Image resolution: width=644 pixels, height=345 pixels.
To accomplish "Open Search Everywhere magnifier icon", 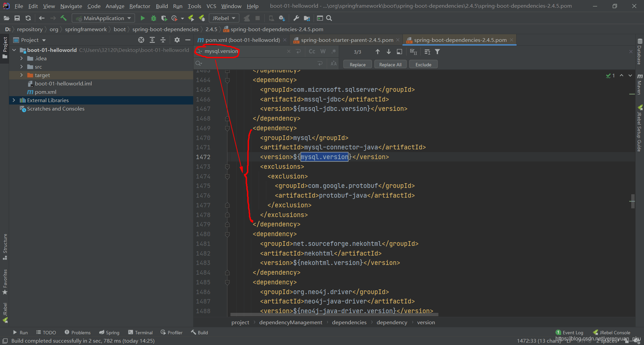I will click(x=329, y=18).
